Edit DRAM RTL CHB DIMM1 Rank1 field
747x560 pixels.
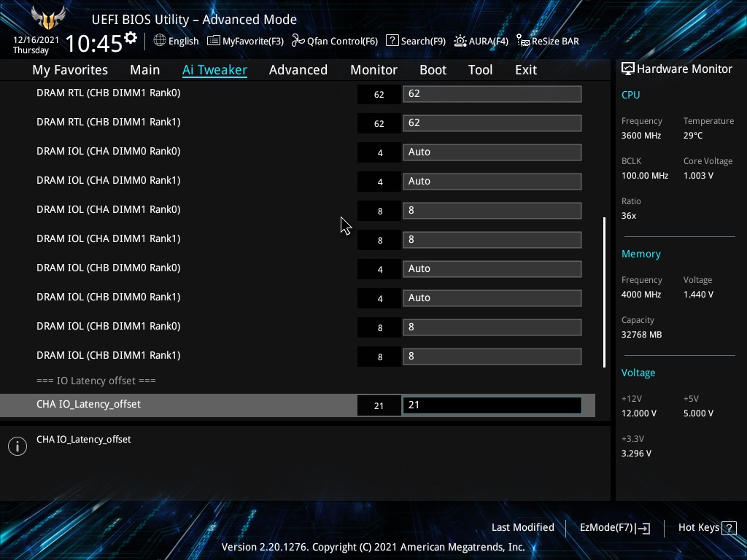[492, 122]
